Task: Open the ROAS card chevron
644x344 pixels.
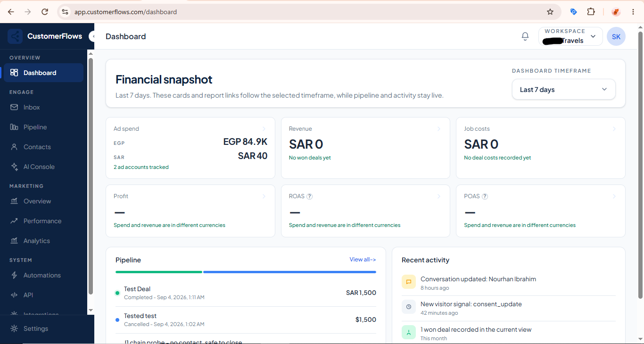Action: (439, 196)
